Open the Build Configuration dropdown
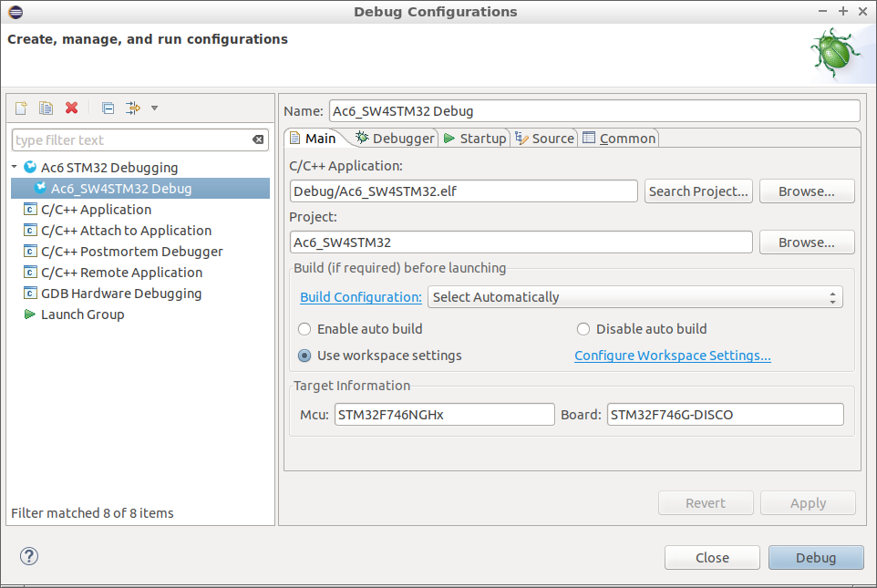 (x=635, y=297)
